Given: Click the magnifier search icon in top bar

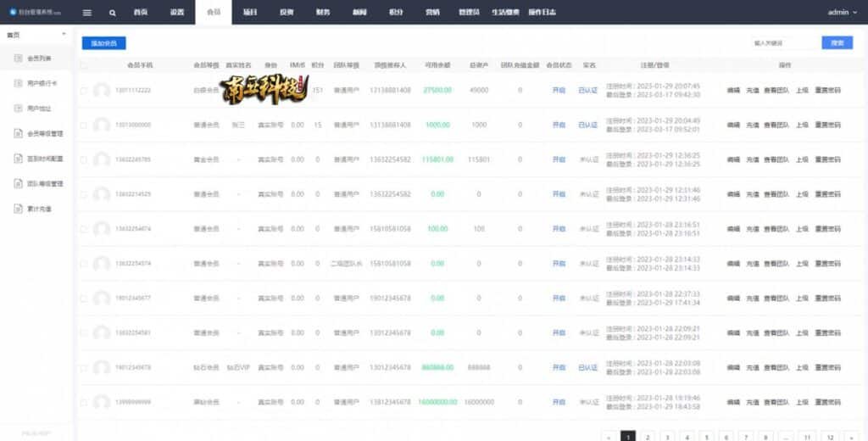Looking at the screenshot, I should point(113,13).
